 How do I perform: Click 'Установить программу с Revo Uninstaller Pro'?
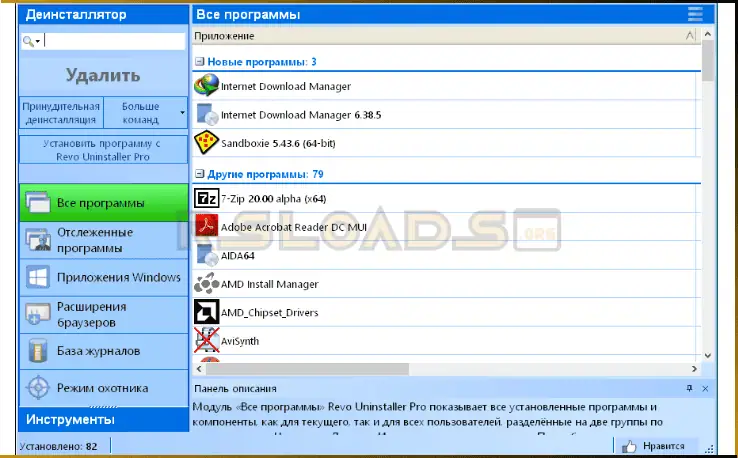point(103,150)
